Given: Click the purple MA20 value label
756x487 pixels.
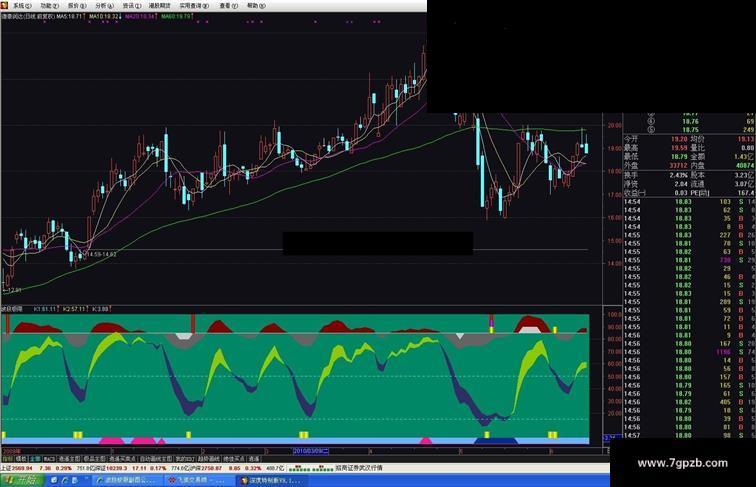Looking at the screenshot, I should point(140,16).
